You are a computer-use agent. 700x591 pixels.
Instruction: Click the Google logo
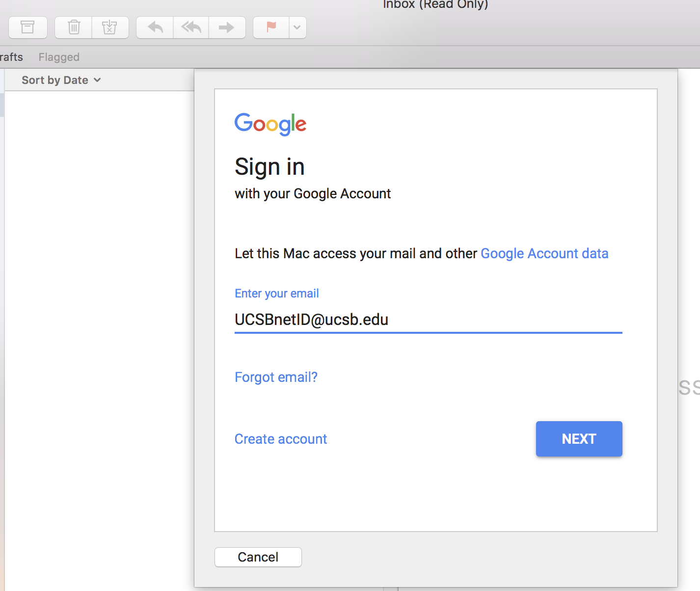click(x=270, y=124)
